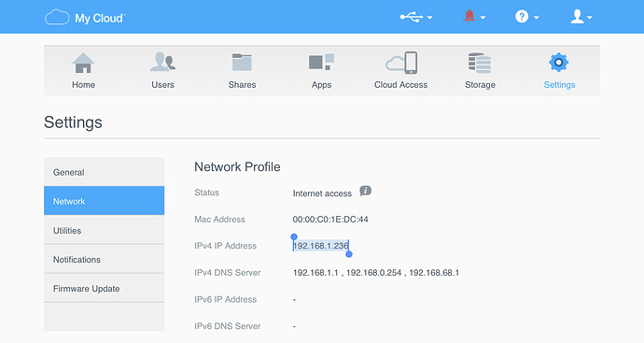Click the Mac Address label
Viewport: 644px width, 343px height.
tap(219, 220)
